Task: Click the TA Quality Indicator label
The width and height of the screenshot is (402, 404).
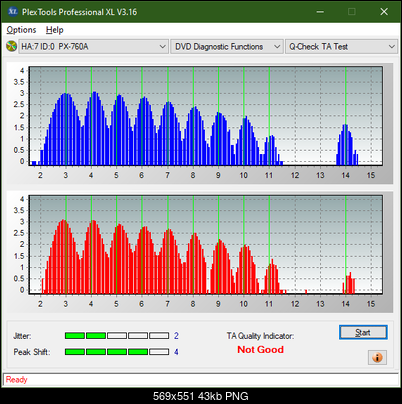Action: point(260,336)
